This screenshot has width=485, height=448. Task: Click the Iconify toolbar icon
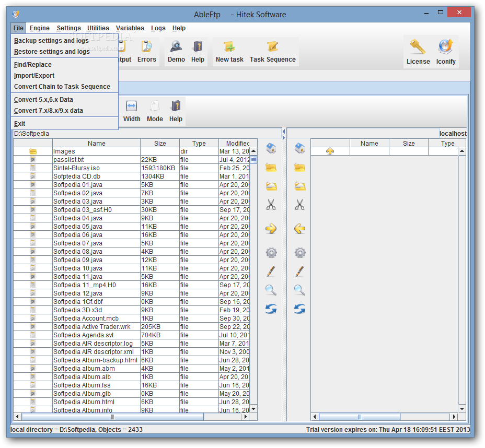pyautogui.click(x=446, y=52)
